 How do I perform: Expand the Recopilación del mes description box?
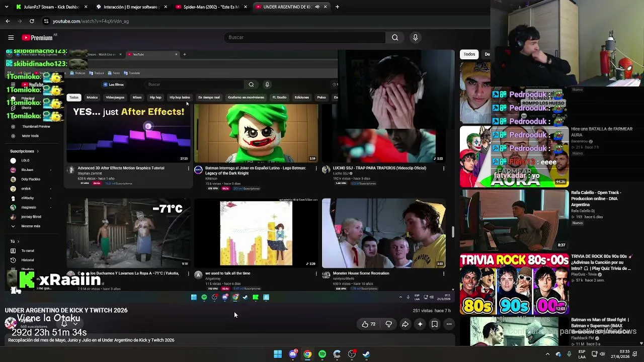[x=229, y=341]
